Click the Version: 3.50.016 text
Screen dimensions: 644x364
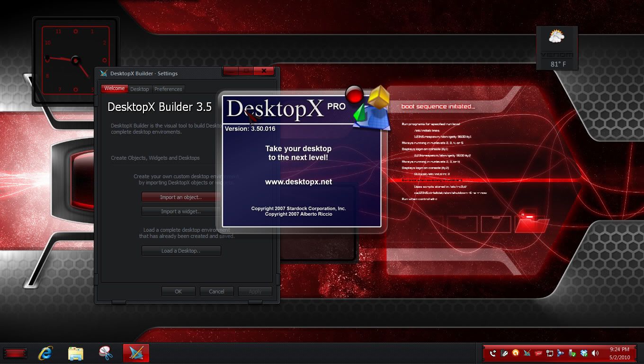[x=250, y=128]
